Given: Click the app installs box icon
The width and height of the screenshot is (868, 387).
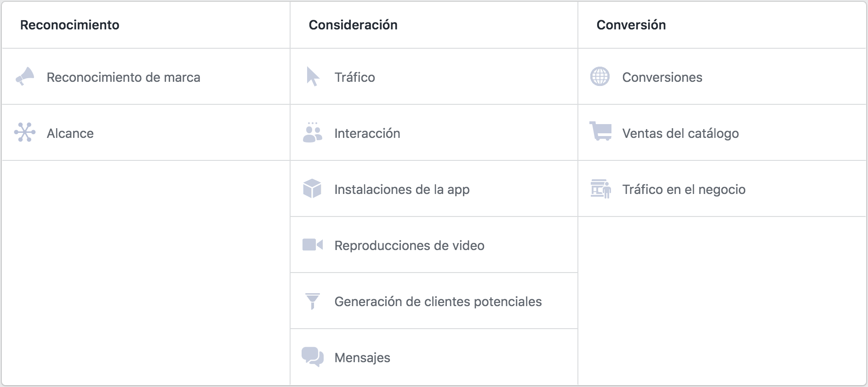Looking at the screenshot, I should pyautogui.click(x=312, y=188).
